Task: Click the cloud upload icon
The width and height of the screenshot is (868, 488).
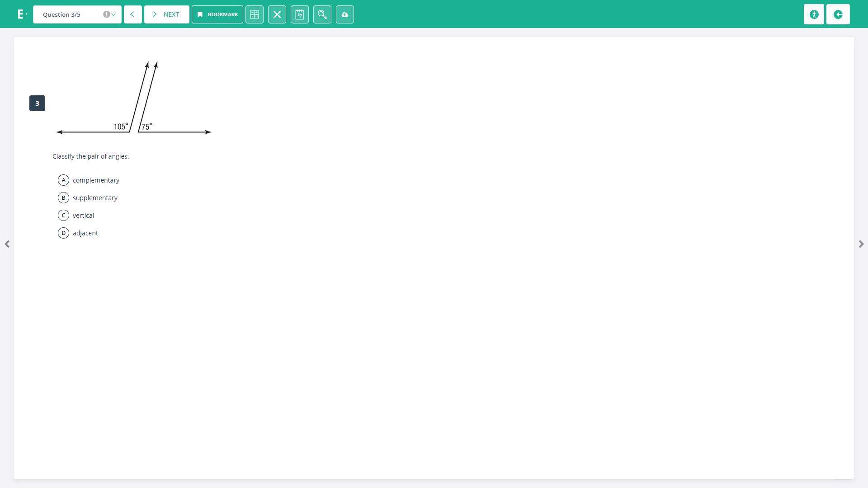Action: tap(345, 14)
